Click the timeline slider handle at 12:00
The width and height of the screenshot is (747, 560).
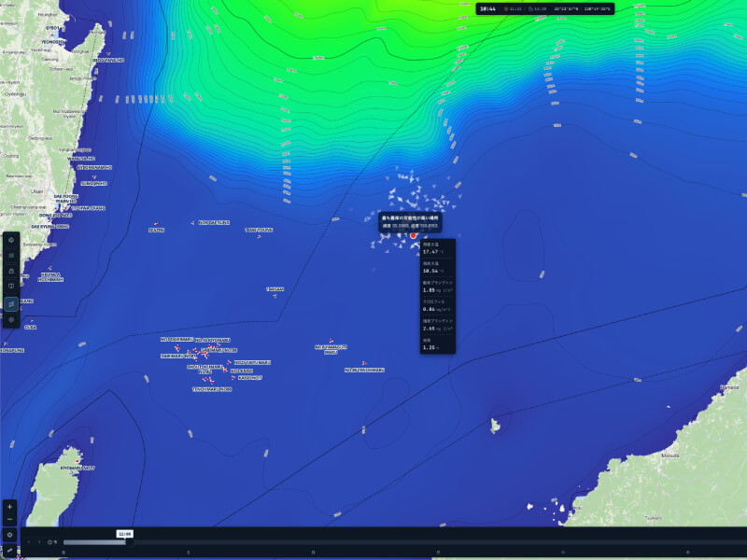129,542
